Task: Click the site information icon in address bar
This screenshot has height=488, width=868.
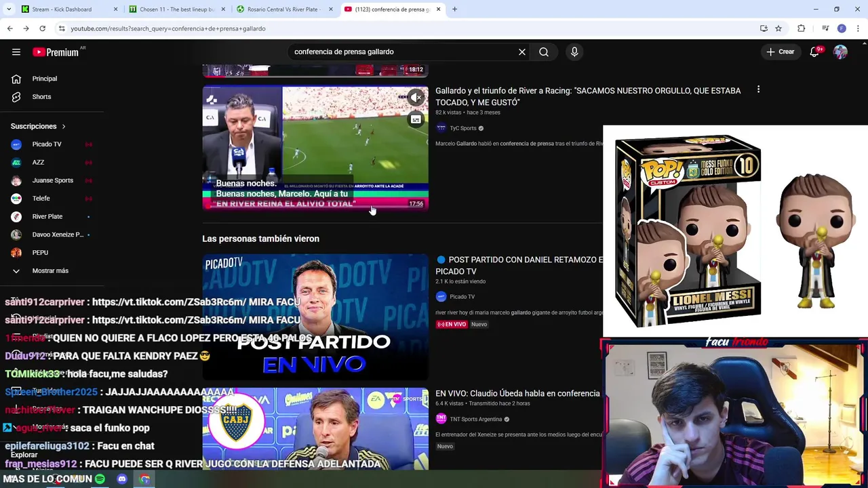Action: click(62, 28)
